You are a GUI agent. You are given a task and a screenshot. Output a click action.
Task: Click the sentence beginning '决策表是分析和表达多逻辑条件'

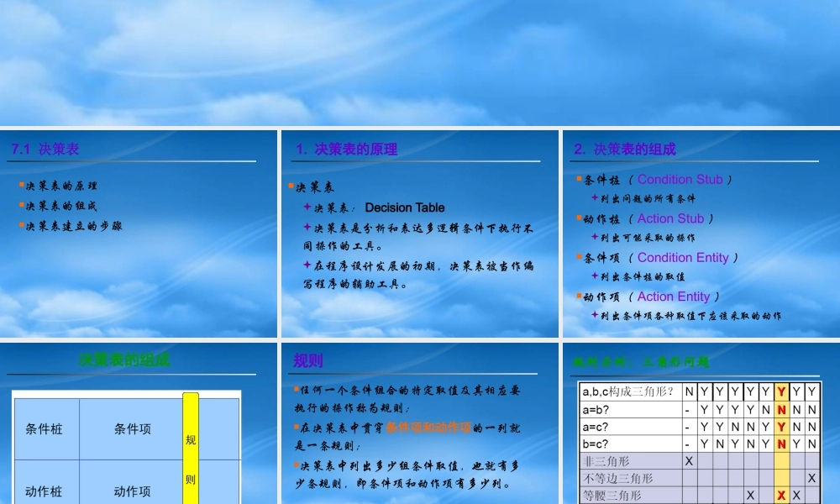(418, 237)
